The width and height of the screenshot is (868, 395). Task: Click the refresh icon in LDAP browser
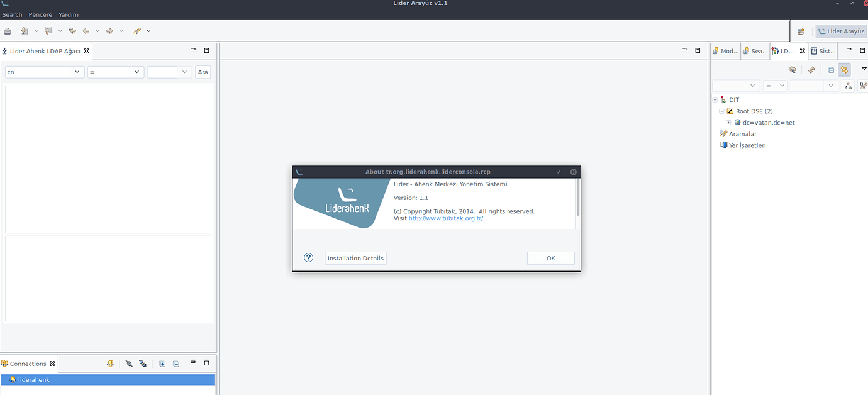812,70
